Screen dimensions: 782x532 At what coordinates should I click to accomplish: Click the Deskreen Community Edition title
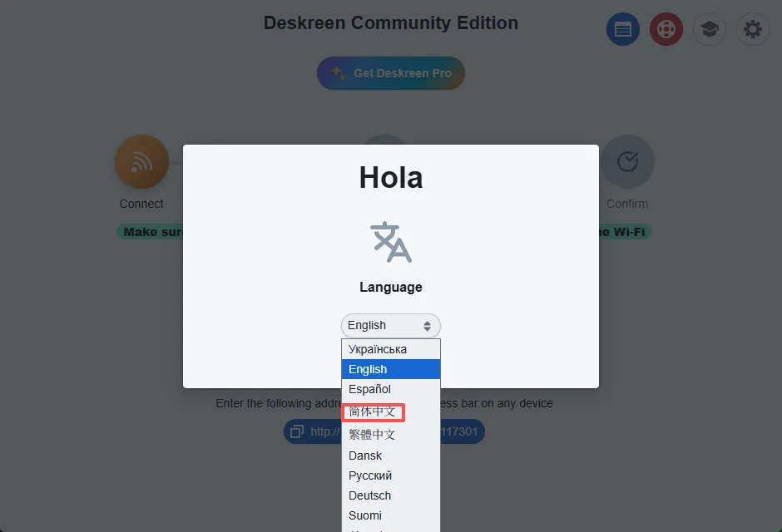pos(391,23)
